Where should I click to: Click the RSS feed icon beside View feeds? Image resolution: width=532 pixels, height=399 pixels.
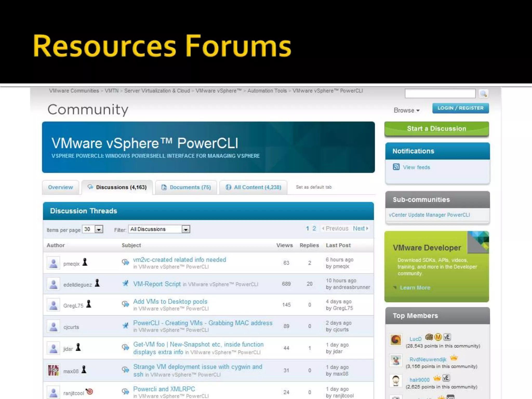pos(396,167)
